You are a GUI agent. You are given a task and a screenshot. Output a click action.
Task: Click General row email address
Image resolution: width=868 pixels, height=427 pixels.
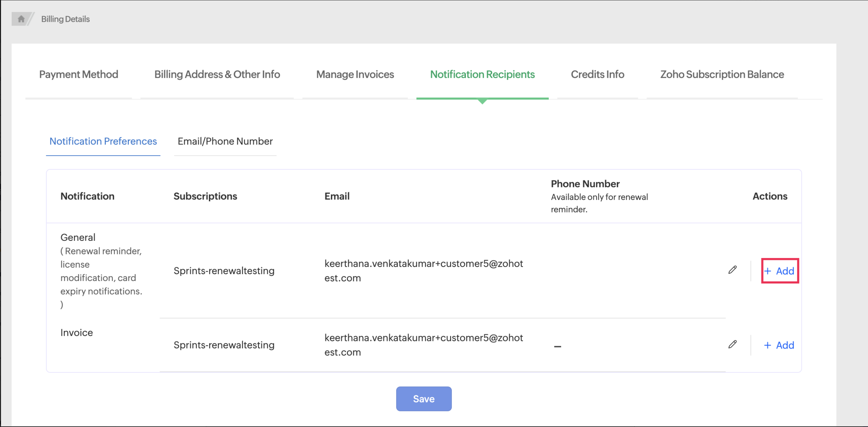point(423,270)
